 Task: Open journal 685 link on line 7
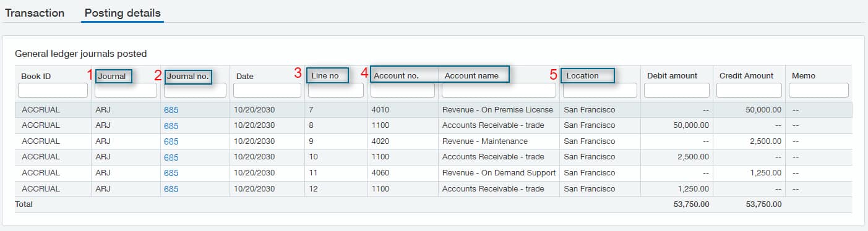(171, 110)
